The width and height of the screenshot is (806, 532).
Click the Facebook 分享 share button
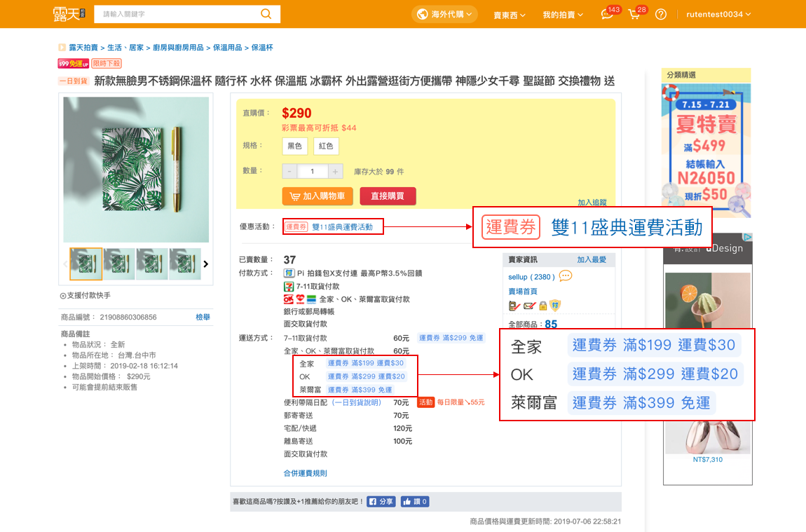tap(381, 502)
